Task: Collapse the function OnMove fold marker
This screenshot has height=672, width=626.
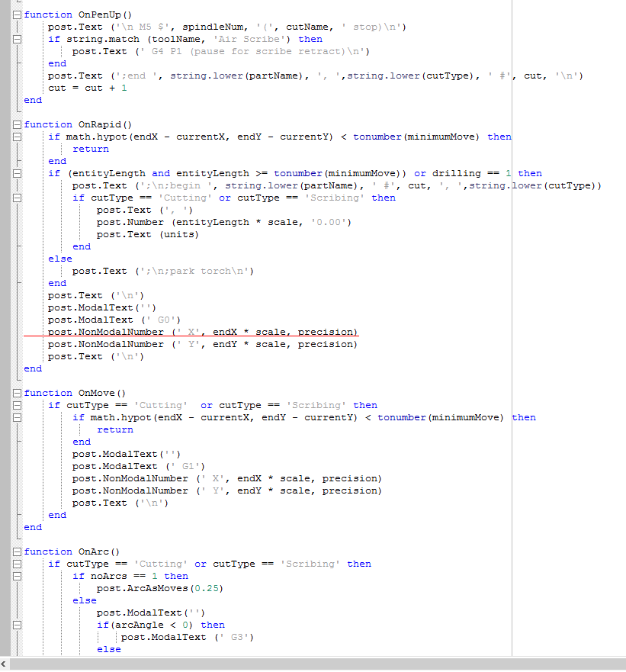Action: click(x=17, y=393)
